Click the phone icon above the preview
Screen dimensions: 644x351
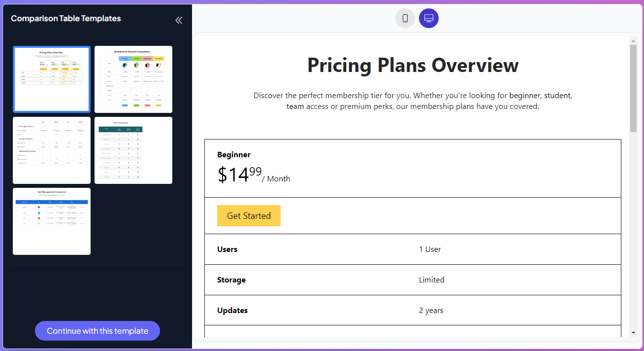coord(405,18)
